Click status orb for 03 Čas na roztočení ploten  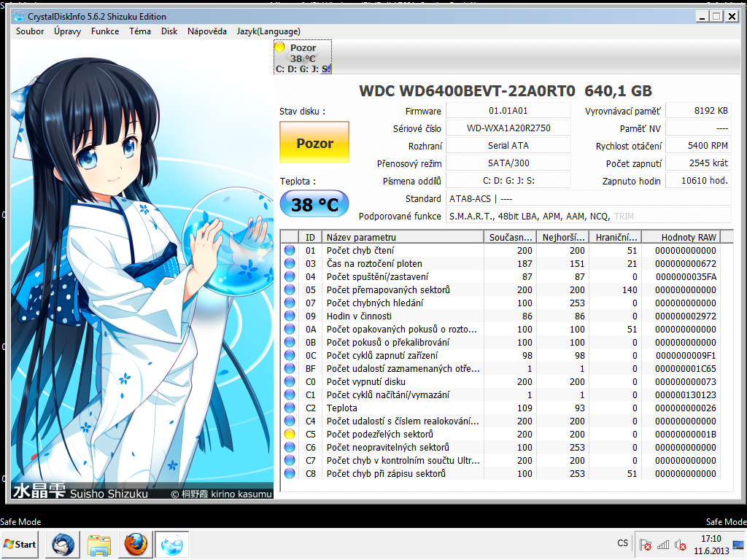click(290, 263)
